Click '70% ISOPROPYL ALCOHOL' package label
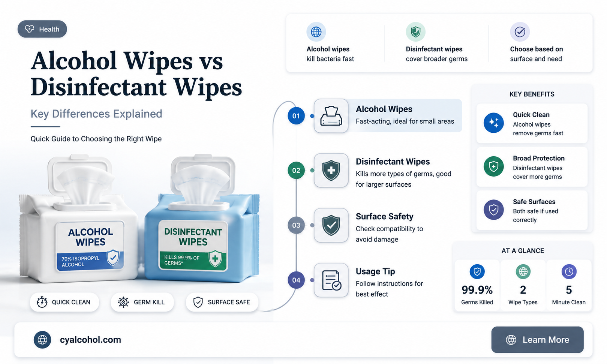This screenshot has height=364, width=607. tap(81, 261)
